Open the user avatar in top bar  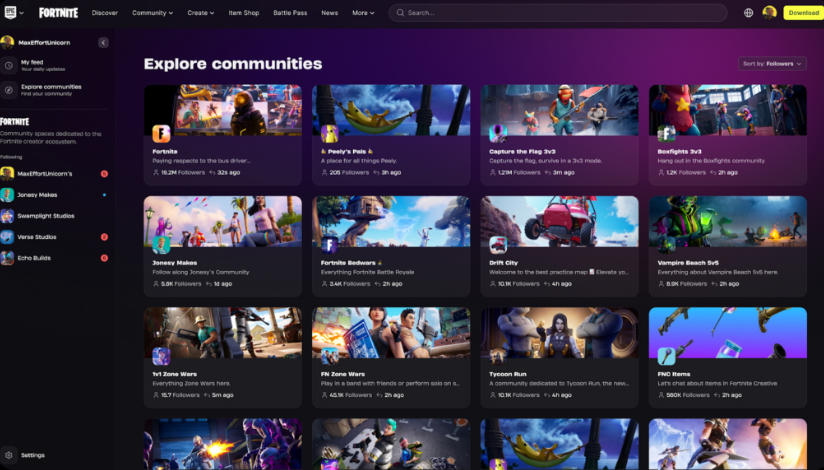769,13
